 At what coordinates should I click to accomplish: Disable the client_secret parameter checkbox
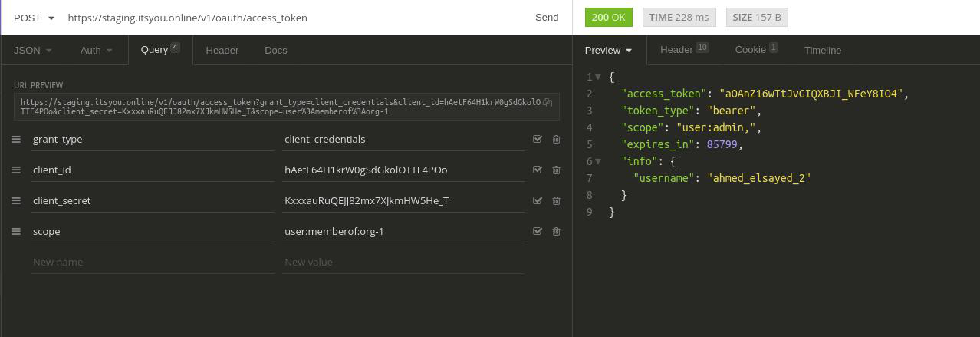[538, 200]
